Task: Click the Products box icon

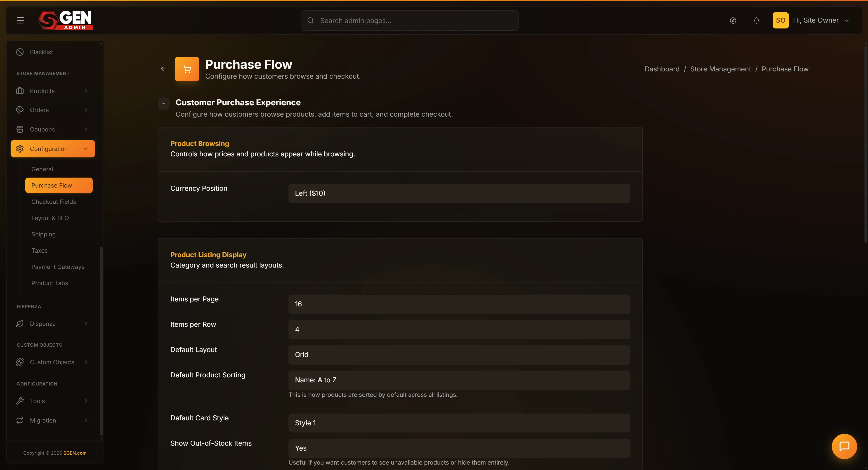Action: click(20, 91)
